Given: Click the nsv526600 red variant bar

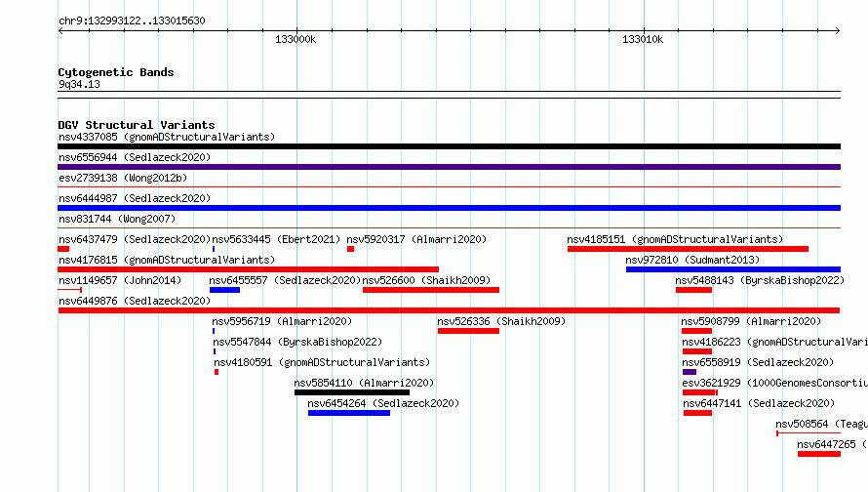Looking at the screenshot, I should pos(431,290).
